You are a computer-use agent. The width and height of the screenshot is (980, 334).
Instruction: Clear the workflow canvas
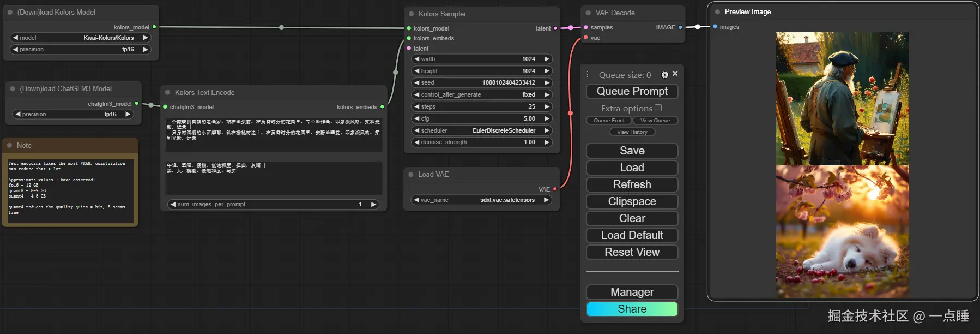[632, 218]
